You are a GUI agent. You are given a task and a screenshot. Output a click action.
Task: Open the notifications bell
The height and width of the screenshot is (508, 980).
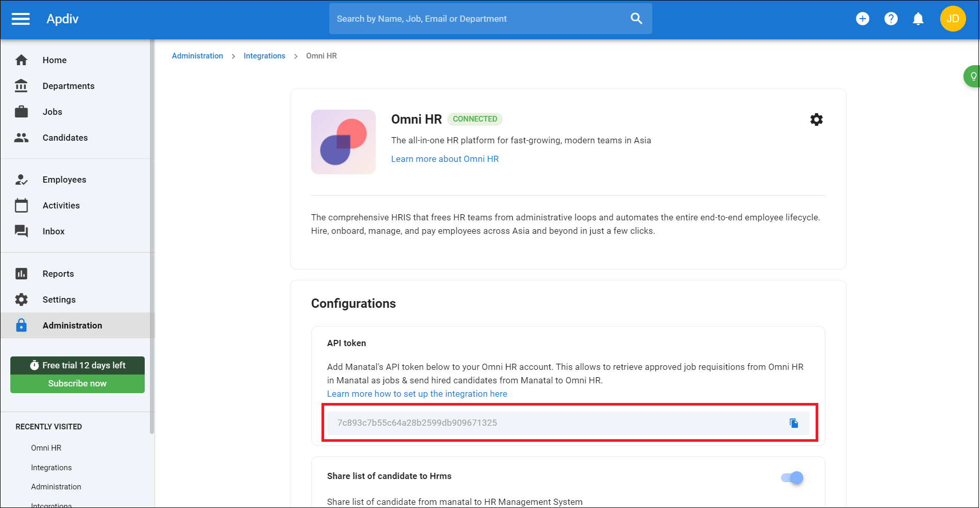pos(918,19)
